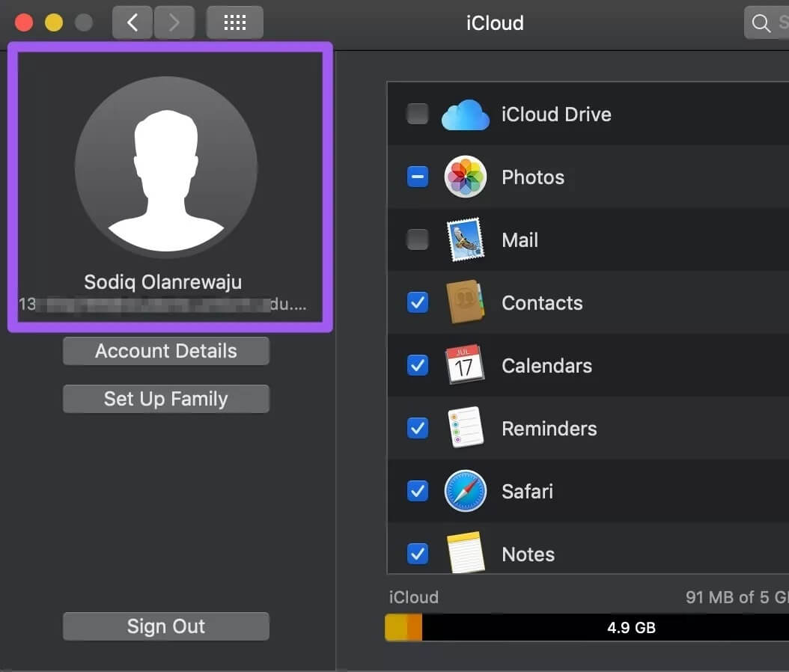Click the iCloud Drive label
The height and width of the screenshot is (672, 789).
click(x=556, y=114)
